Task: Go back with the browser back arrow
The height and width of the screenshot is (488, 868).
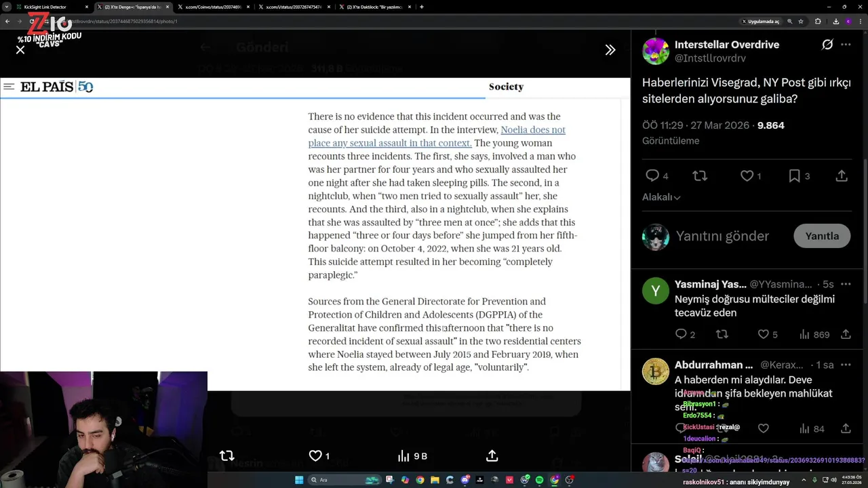Action: (x=7, y=21)
